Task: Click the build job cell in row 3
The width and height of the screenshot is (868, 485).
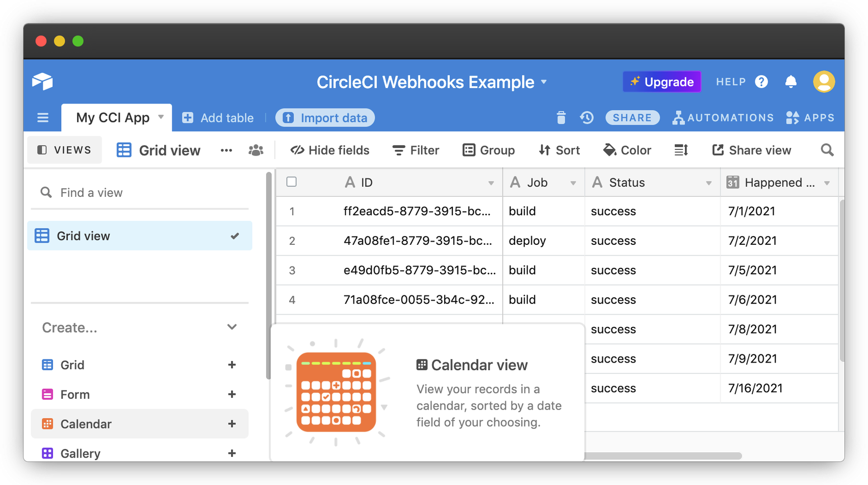Action: [544, 270]
